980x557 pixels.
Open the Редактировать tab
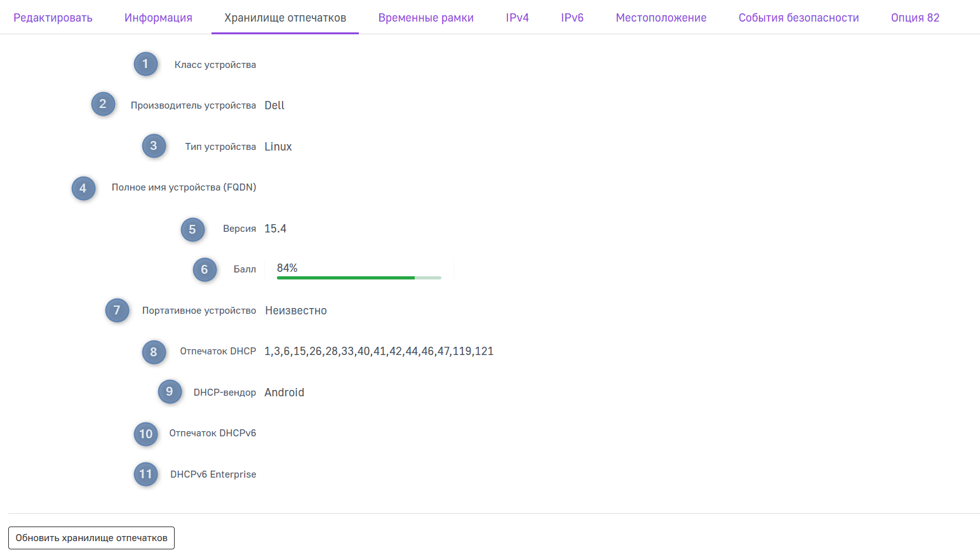click(53, 18)
